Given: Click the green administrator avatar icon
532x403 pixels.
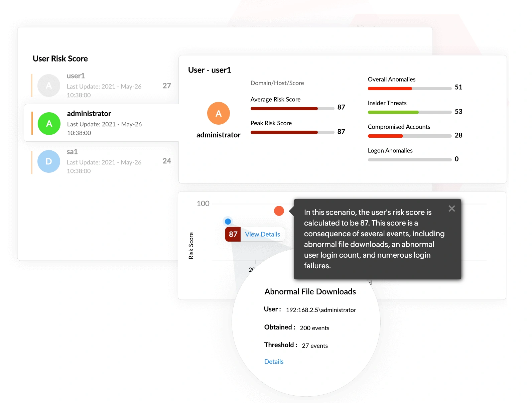Looking at the screenshot, I should (x=49, y=124).
